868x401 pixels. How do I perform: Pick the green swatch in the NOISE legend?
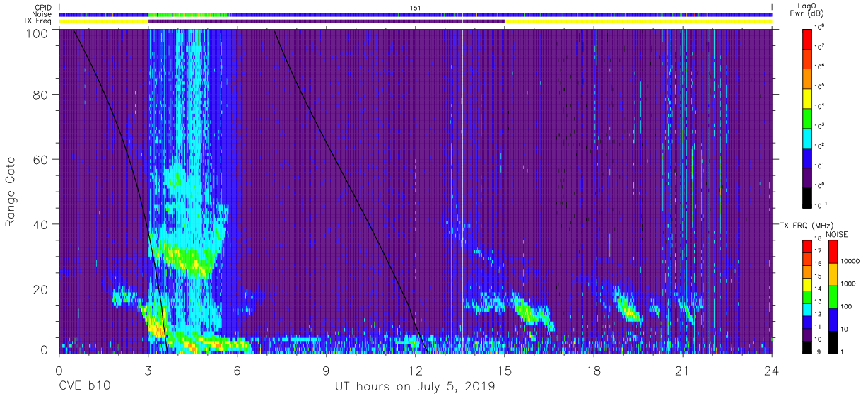click(x=832, y=297)
